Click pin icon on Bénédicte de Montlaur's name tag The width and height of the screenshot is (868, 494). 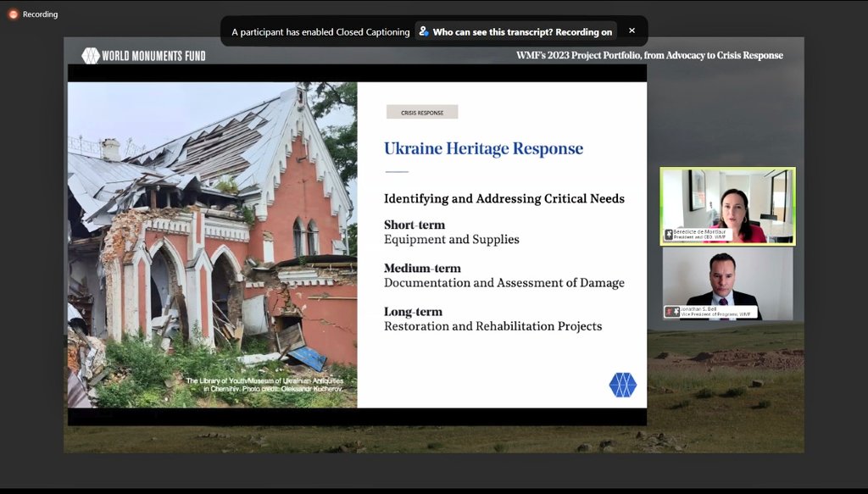pyautogui.click(x=669, y=235)
